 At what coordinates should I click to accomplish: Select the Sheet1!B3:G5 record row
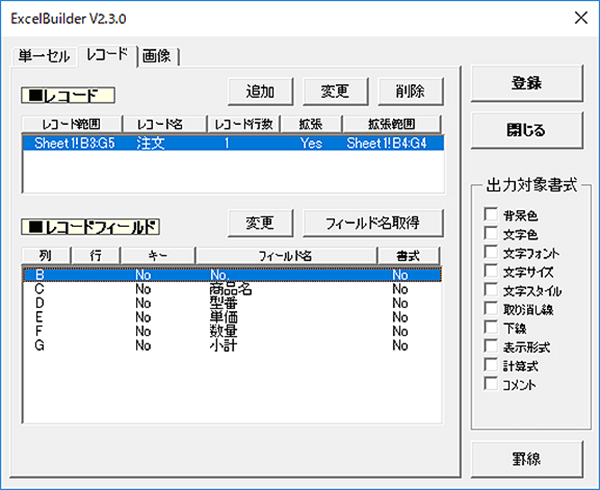(233, 143)
